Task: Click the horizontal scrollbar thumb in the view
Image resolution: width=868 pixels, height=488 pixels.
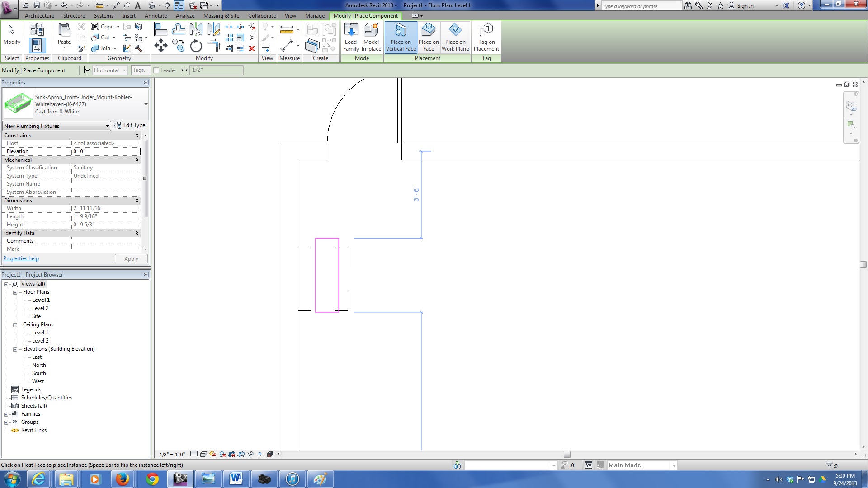Action: pyautogui.click(x=567, y=455)
